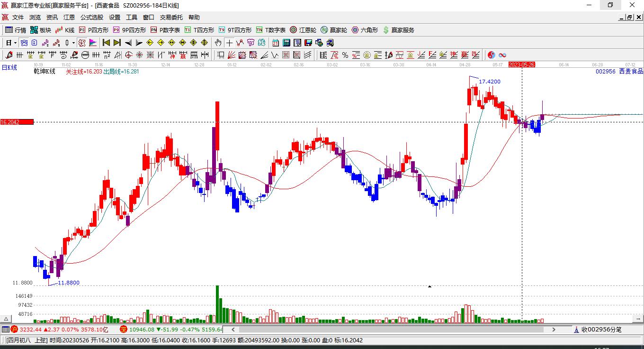Step chart left with black arrow
Viewport: 644px width, 349px height.
click(128, 43)
